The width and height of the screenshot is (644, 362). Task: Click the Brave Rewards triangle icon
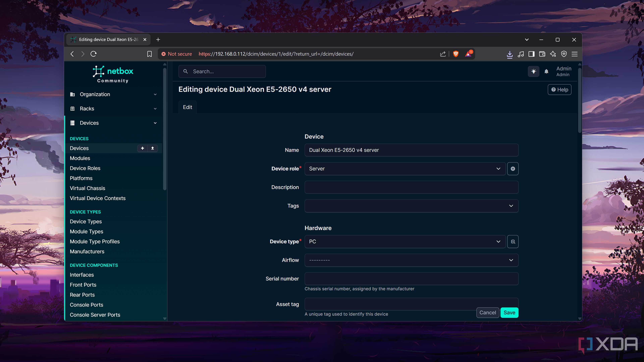[x=468, y=54]
